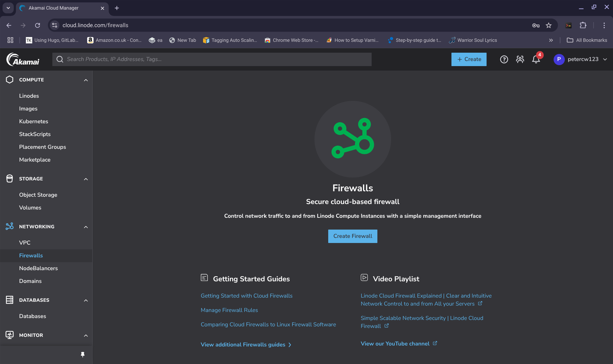Click the terminal extension icon
613x364 pixels.
pos(569,25)
